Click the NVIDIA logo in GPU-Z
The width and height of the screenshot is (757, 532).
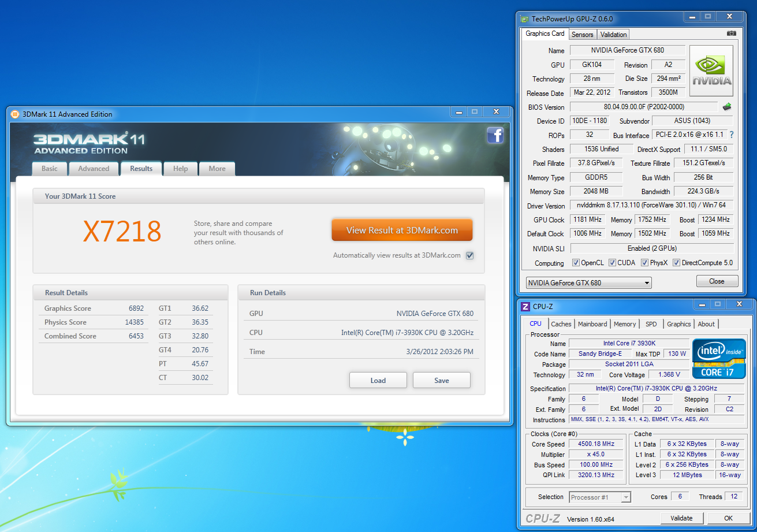(711, 71)
